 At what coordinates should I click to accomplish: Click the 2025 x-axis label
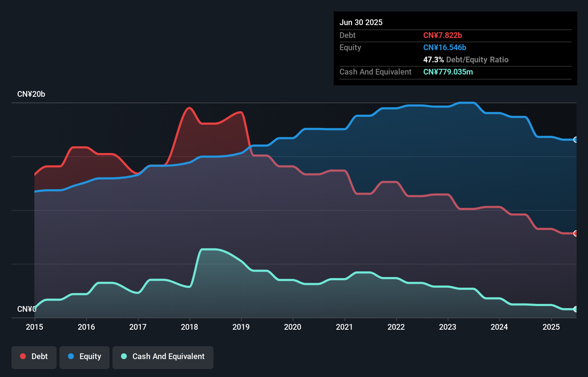[x=551, y=327]
